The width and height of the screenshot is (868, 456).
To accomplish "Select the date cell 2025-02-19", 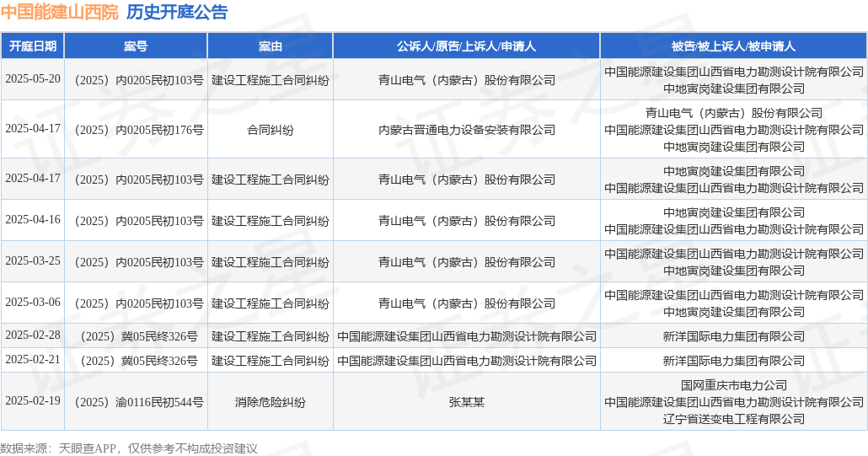I will [x=33, y=401].
